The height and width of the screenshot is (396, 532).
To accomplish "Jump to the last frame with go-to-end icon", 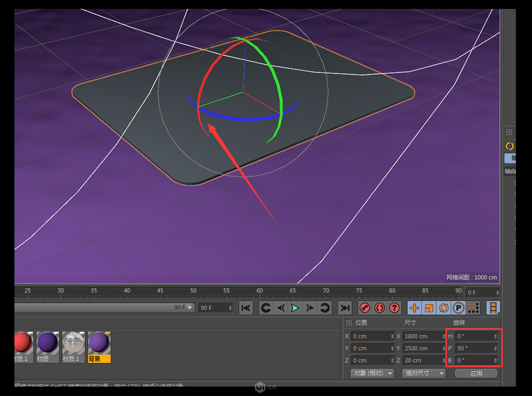I will (x=344, y=308).
